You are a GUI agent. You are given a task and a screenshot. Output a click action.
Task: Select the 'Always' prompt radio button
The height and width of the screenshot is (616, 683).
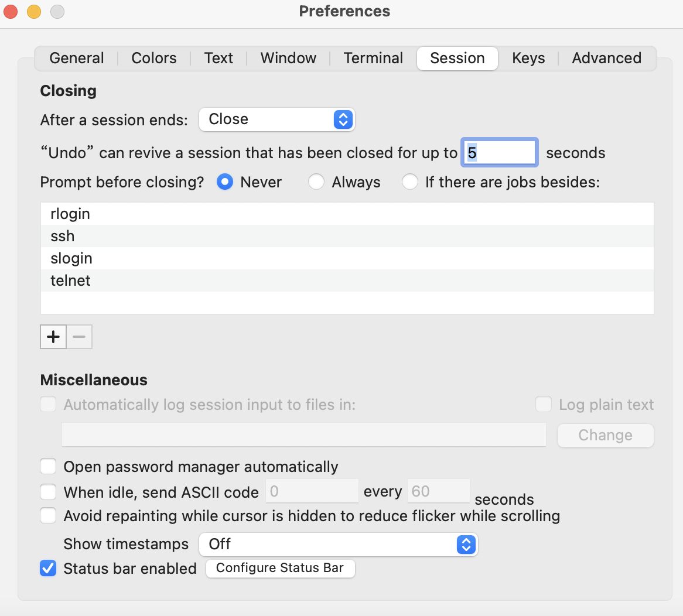(x=317, y=182)
